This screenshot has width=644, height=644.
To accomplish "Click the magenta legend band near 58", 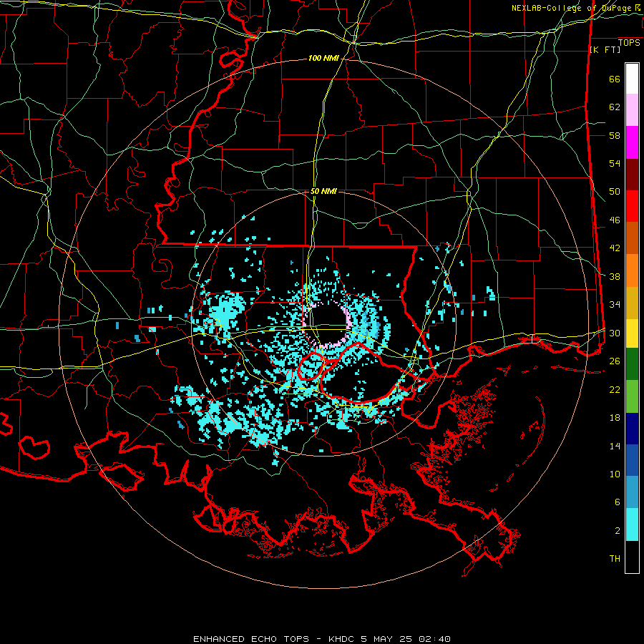I will click(632, 142).
